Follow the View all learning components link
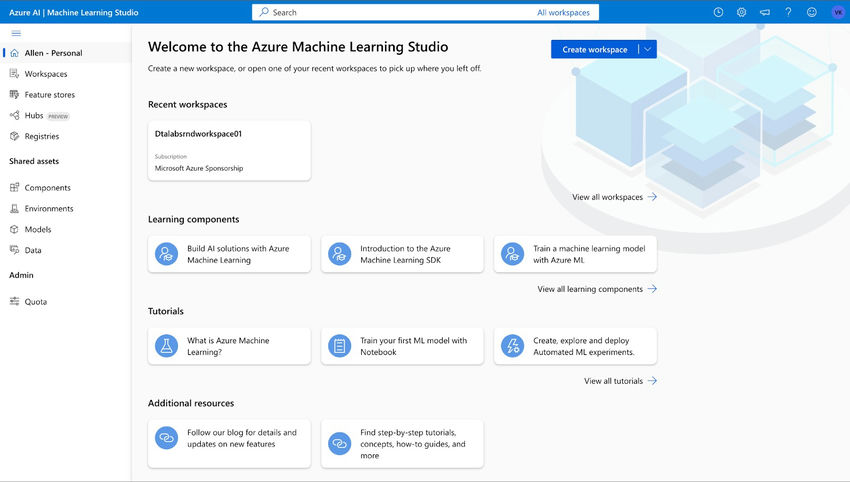 (x=597, y=289)
